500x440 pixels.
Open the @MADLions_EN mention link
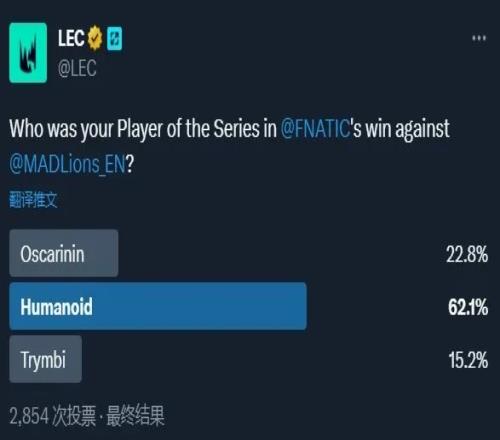click(x=67, y=164)
